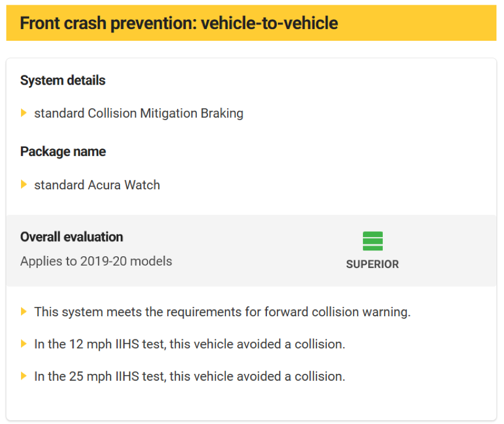Select the SUPERIOR rating label

[x=372, y=264]
